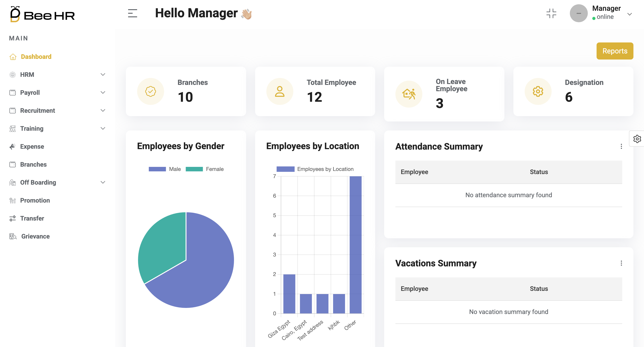
Task: Expand the Recruitment menu
Action: pos(103,111)
